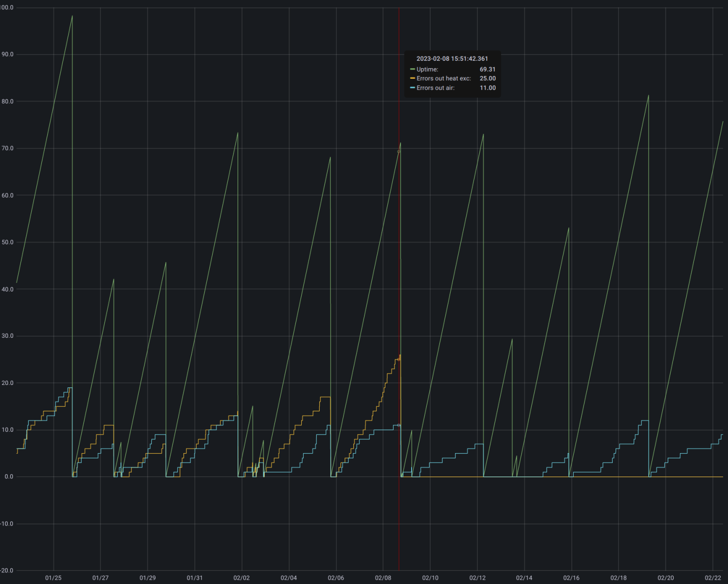Click the 02/22 date on the x-axis

click(x=713, y=578)
